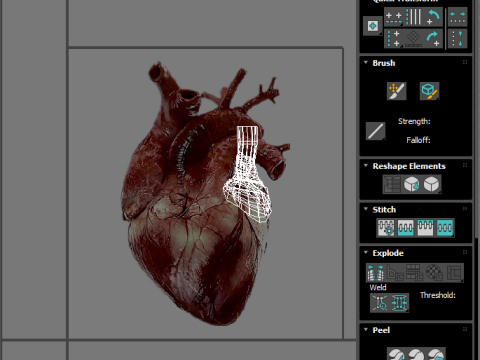Collapse the Stitch rollout
480x360 pixels.
click(366, 209)
